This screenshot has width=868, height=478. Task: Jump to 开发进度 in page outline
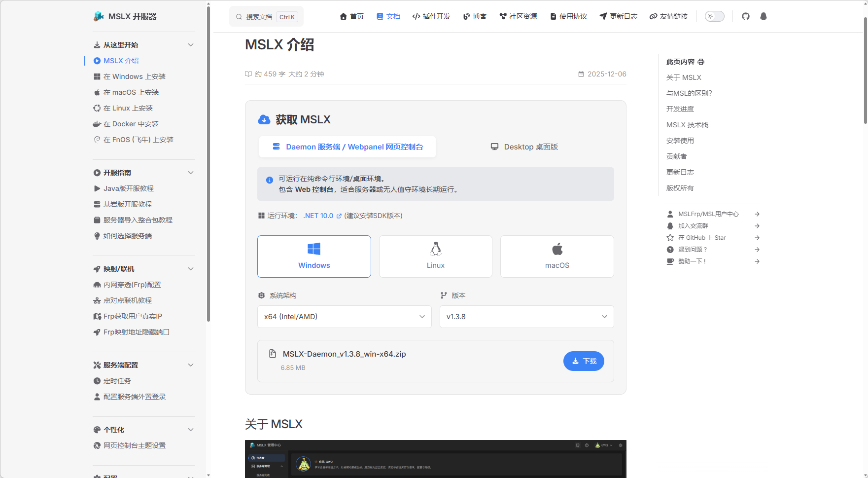pos(680,109)
